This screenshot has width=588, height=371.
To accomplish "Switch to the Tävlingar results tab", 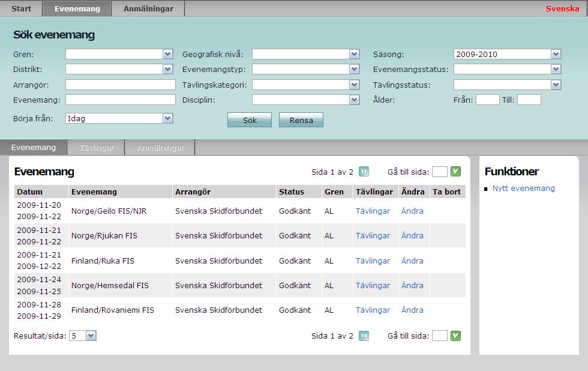I will click(97, 148).
